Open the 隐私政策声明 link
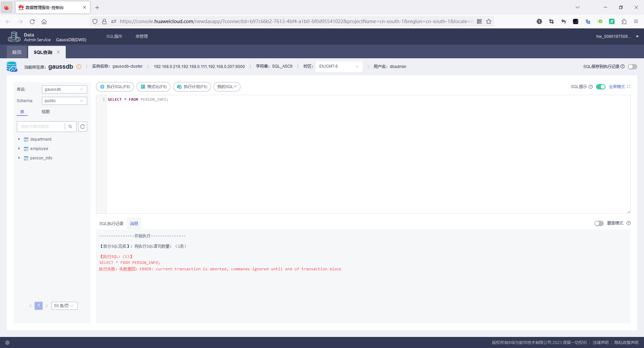 tap(626, 343)
